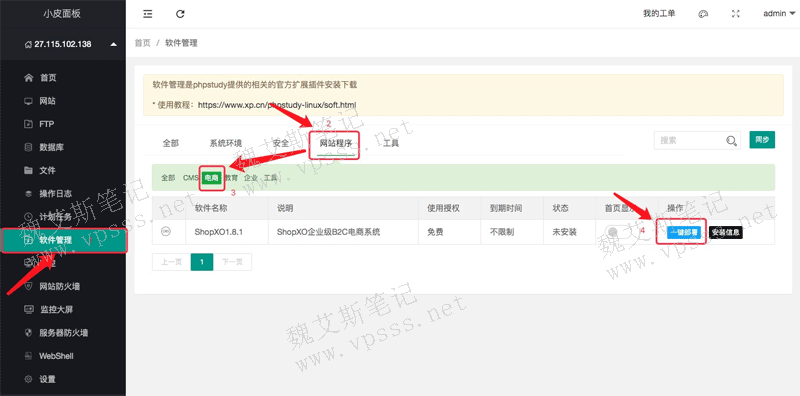Screen dimensions: 800x396
Task: Click 一键部署 button for ShopXO
Action: [683, 232]
